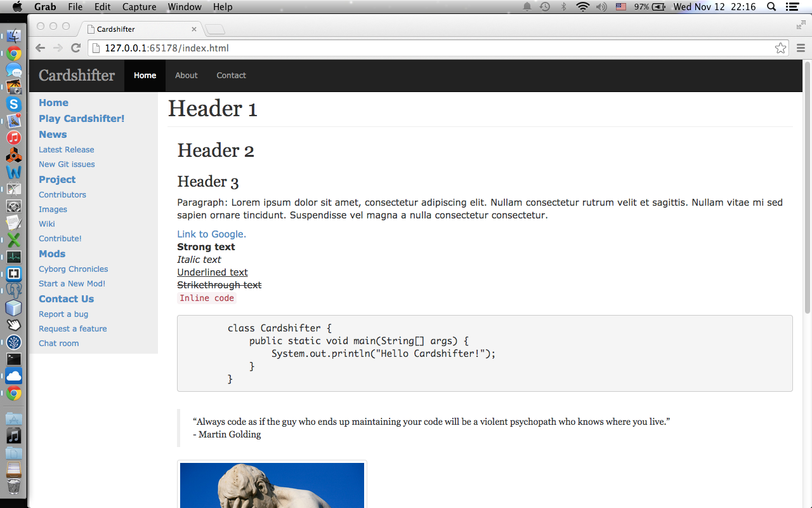812x508 pixels.
Task: Open Project section in sidebar
Action: 57,180
